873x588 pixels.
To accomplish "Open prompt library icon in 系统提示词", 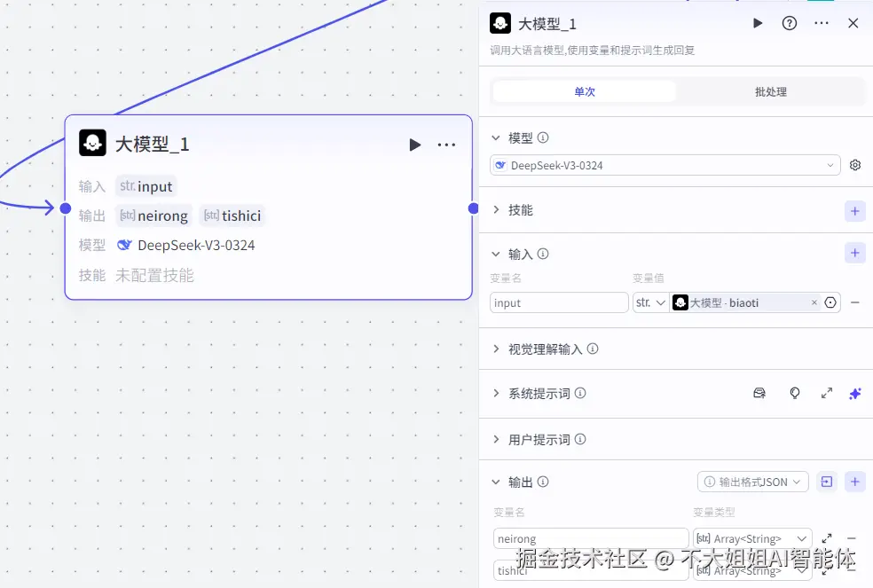I will 759,394.
